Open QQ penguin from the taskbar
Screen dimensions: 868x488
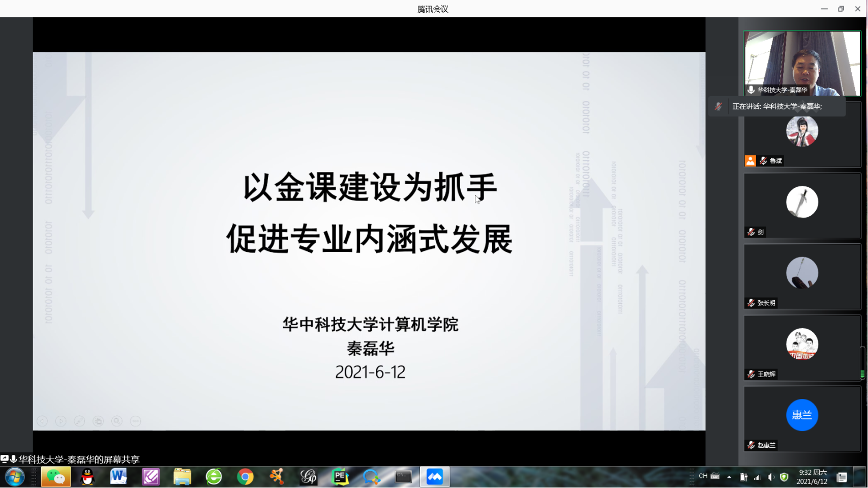coord(87,477)
